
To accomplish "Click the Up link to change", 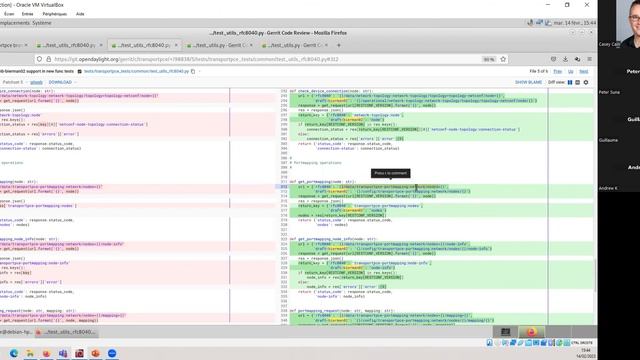I will (571, 71).
